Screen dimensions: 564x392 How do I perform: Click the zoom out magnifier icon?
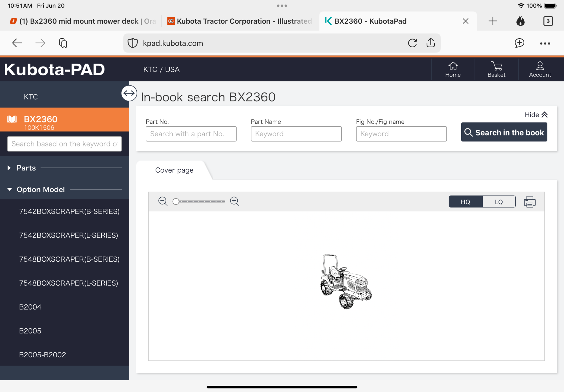click(163, 201)
